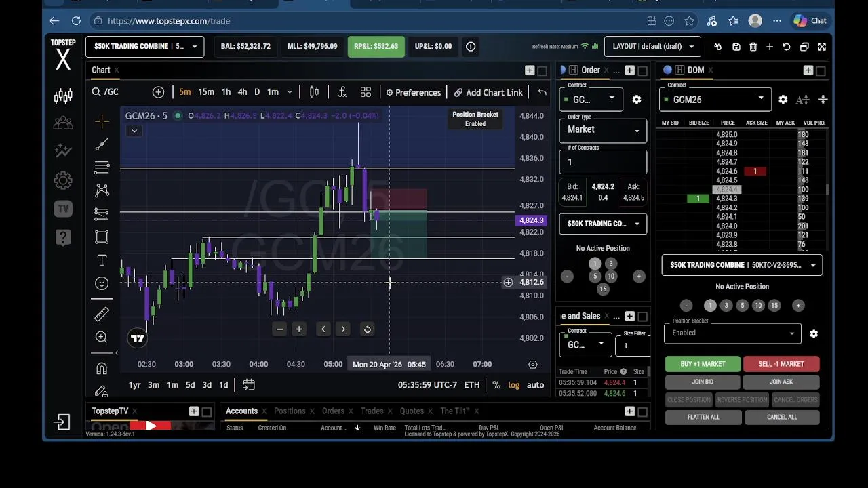The image size is (868, 488).
Task: Open the chart trading icon in left sidebar
Action: (x=63, y=96)
